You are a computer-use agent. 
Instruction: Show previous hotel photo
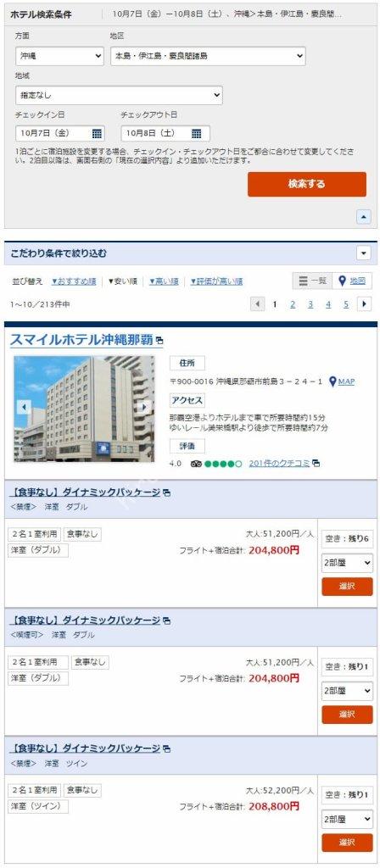point(24,408)
